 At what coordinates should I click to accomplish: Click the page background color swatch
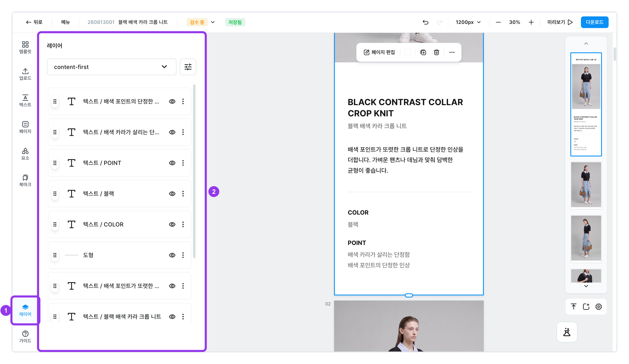coord(408,52)
